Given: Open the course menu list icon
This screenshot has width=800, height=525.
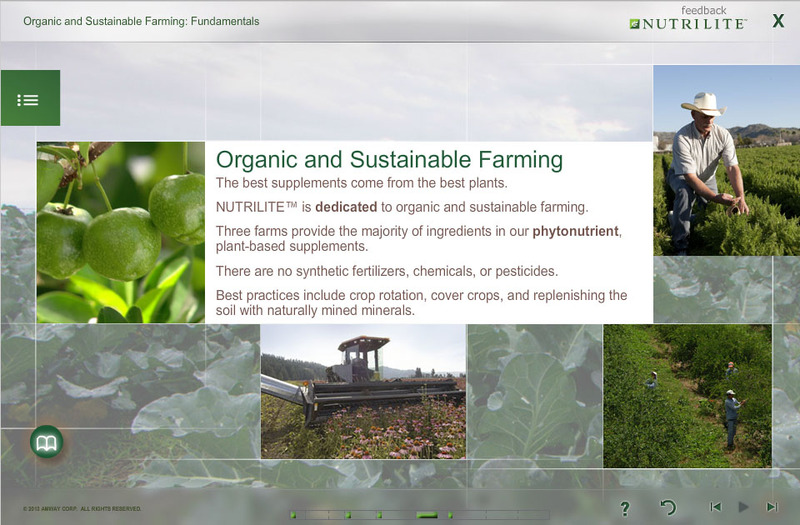Looking at the screenshot, I should pyautogui.click(x=29, y=99).
